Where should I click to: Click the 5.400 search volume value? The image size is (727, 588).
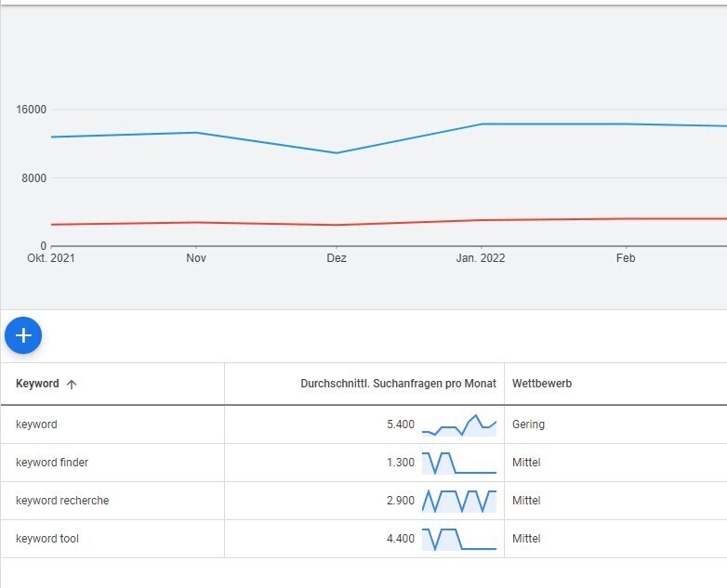(401, 425)
